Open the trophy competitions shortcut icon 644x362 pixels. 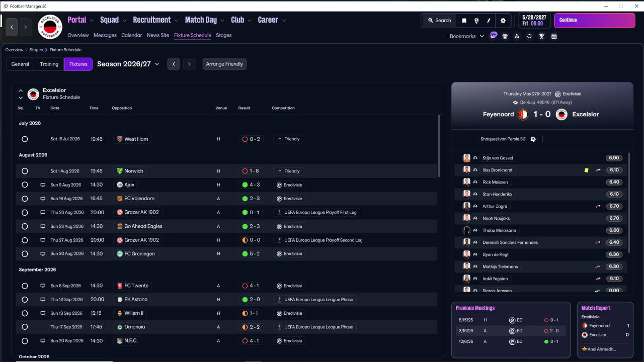[541, 36]
